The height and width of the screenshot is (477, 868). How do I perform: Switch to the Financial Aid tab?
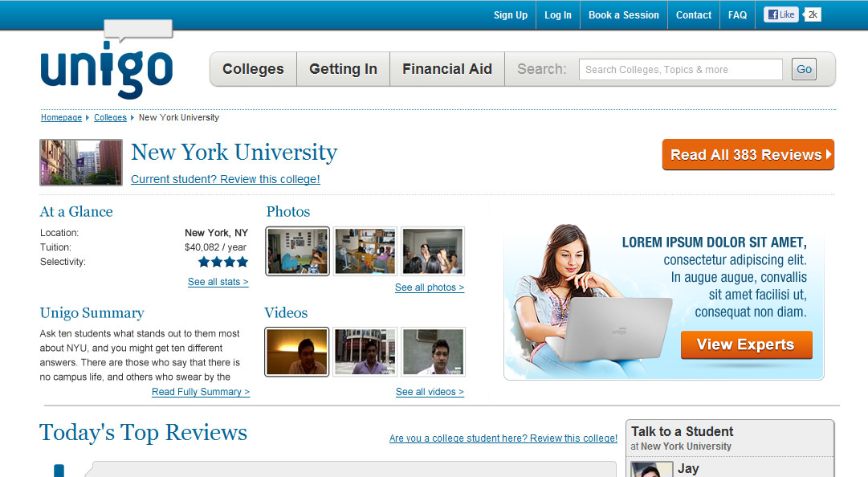pyautogui.click(x=447, y=69)
